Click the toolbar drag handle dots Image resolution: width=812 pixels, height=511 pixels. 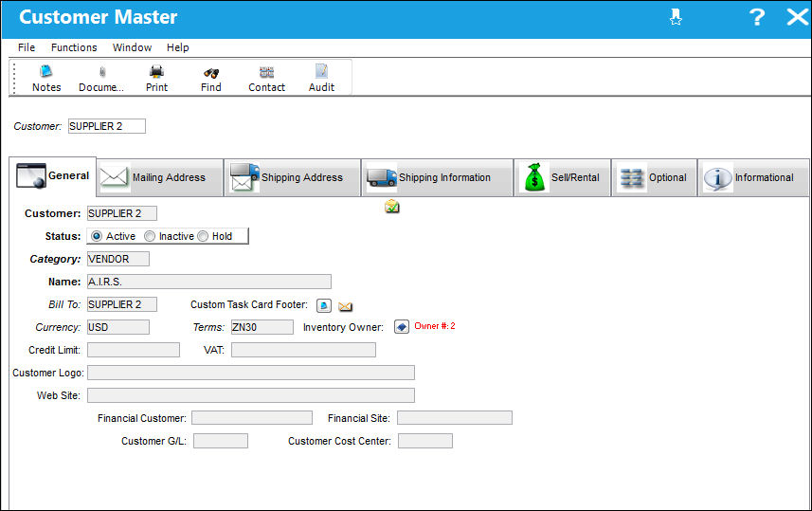14,79
